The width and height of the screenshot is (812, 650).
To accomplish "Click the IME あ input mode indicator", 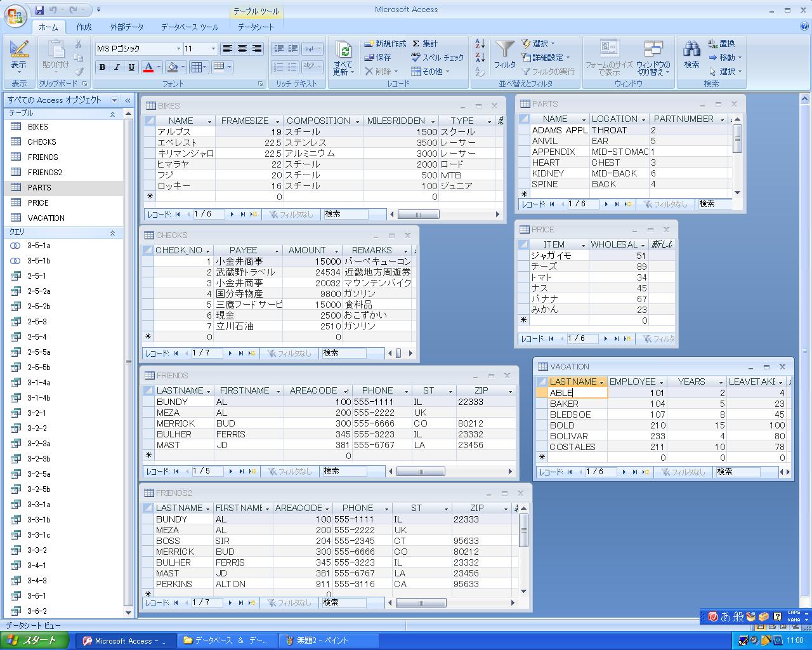I will [x=725, y=616].
